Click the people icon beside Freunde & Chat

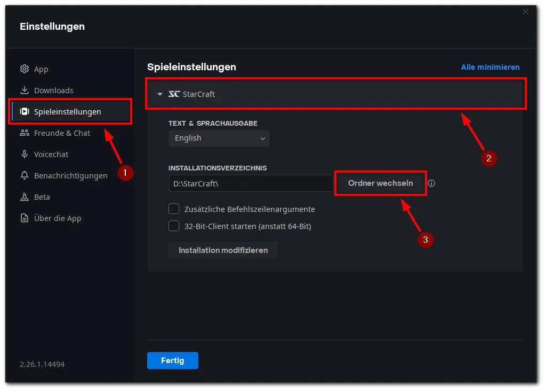tap(25, 133)
